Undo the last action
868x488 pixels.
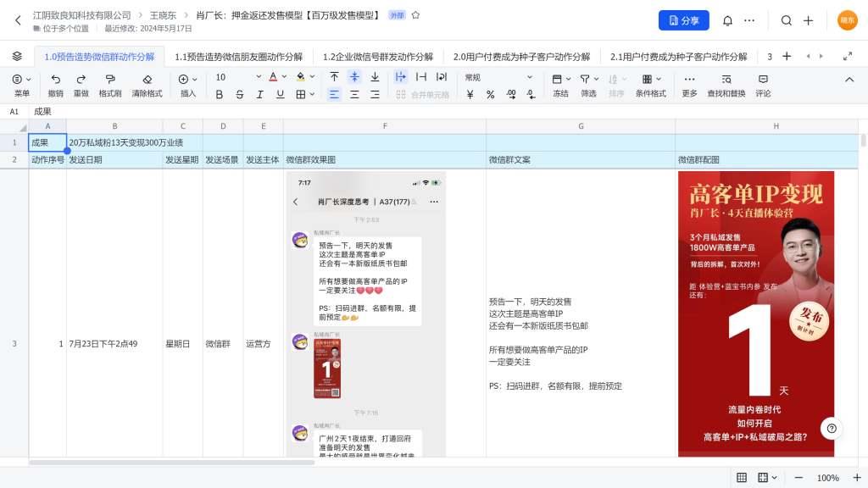point(55,86)
